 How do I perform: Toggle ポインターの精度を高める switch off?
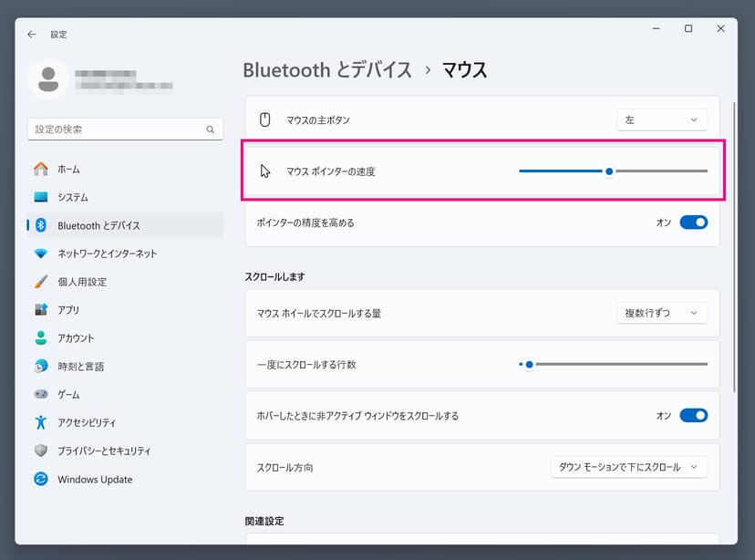693,223
